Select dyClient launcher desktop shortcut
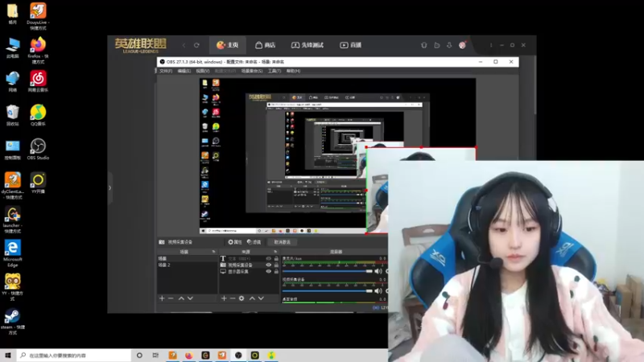This screenshot has height=362, width=644. tap(13, 186)
